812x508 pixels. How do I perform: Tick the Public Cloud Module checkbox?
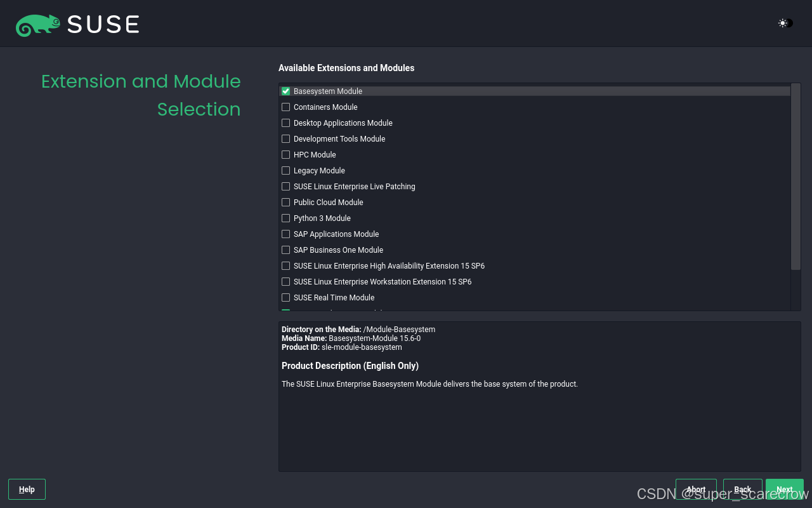coord(285,203)
